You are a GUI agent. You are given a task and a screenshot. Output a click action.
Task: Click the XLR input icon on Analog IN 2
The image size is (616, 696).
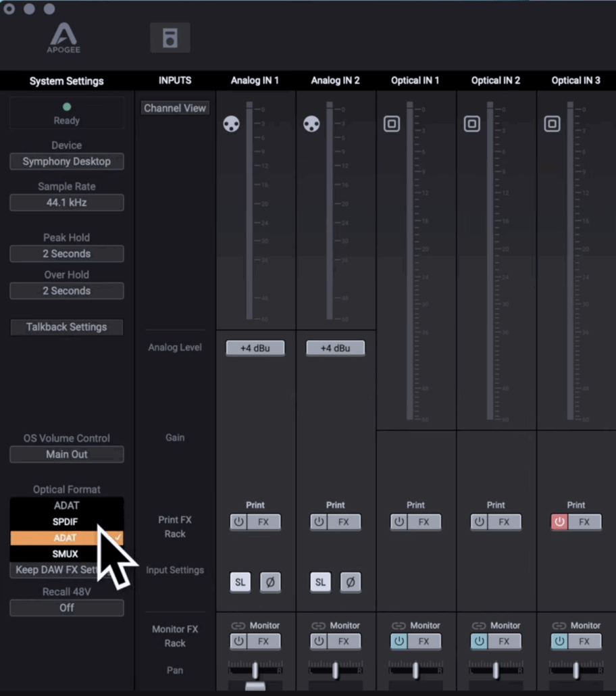[x=311, y=124]
